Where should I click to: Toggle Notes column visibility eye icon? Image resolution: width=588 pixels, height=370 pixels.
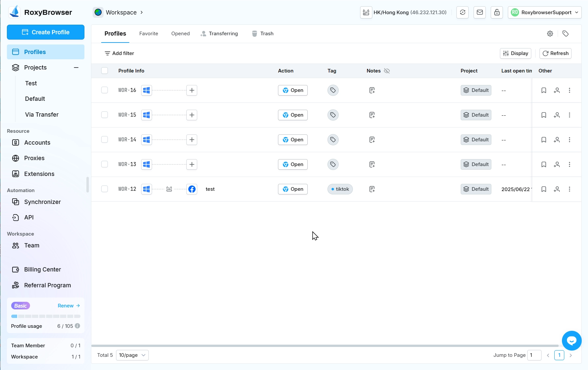click(387, 71)
